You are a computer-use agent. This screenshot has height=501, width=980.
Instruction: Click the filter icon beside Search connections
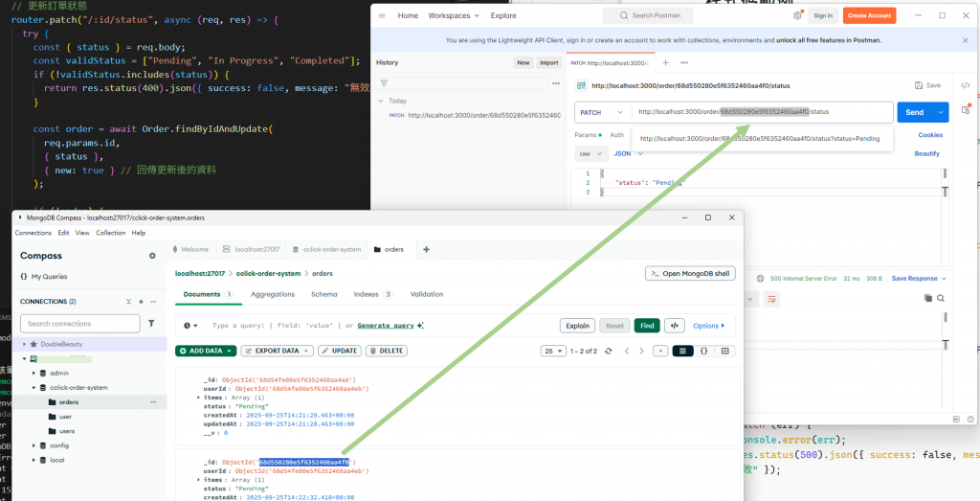[x=151, y=324]
